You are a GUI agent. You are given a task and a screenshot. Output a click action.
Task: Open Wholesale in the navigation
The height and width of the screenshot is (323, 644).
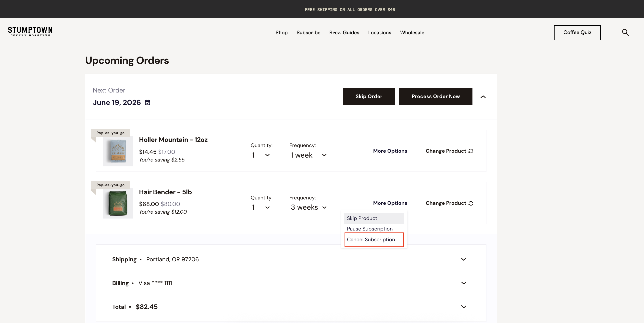tap(412, 33)
